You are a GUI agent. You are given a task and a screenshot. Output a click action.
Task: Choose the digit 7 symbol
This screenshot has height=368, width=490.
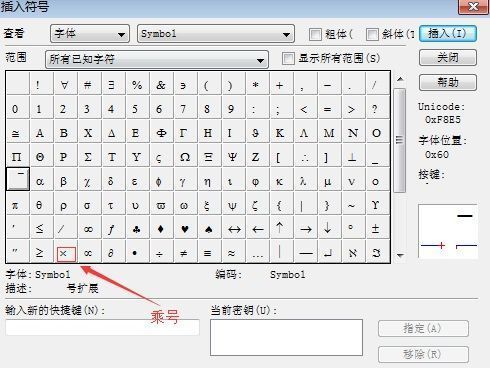pyautogui.click(x=183, y=109)
